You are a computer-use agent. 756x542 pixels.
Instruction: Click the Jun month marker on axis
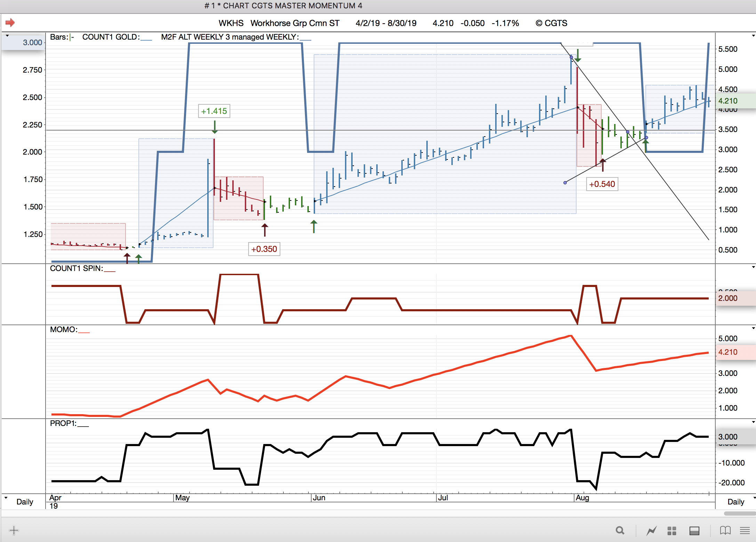tap(319, 498)
